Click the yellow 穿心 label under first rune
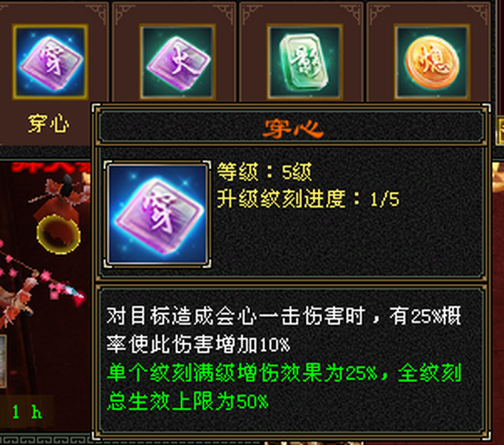The width and height of the screenshot is (504, 445). tap(48, 124)
